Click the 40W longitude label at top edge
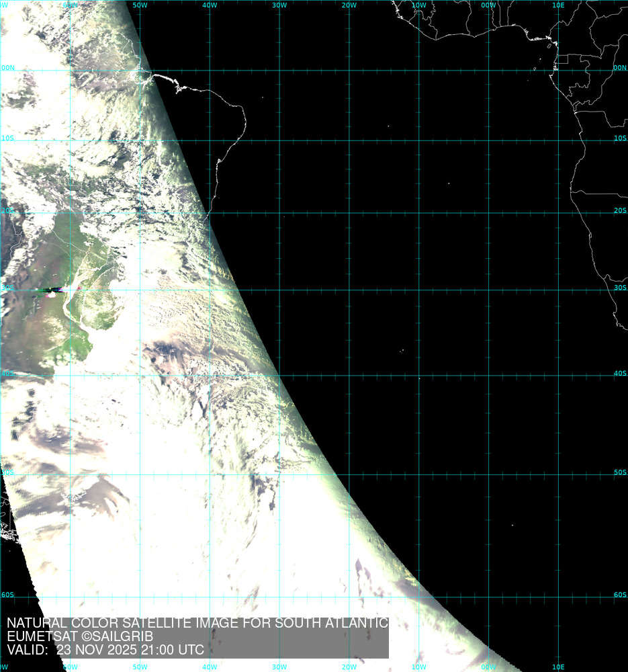The width and height of the screenshot is (628, 672). tap(210, 5)
